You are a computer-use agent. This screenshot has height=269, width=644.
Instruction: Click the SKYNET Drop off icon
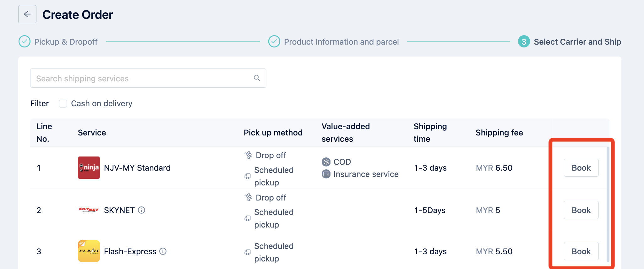[x=248, y=197]
